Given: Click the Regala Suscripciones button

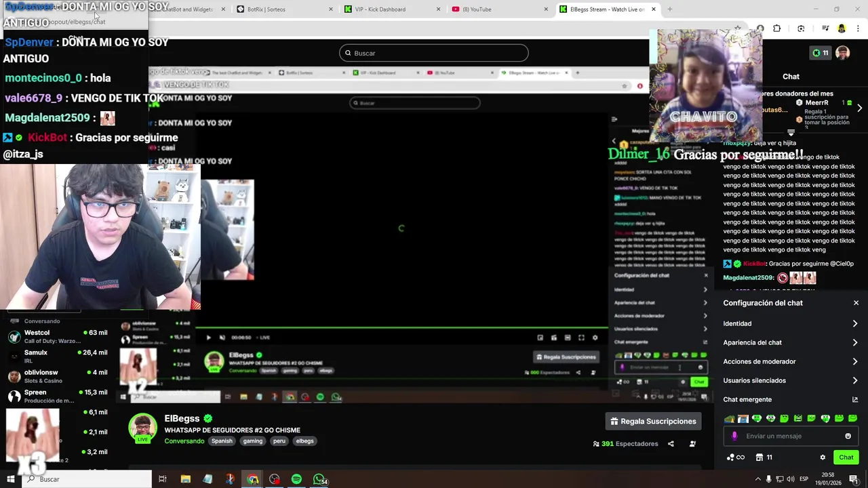Looking at the screenshot, I should click(653, 422).
